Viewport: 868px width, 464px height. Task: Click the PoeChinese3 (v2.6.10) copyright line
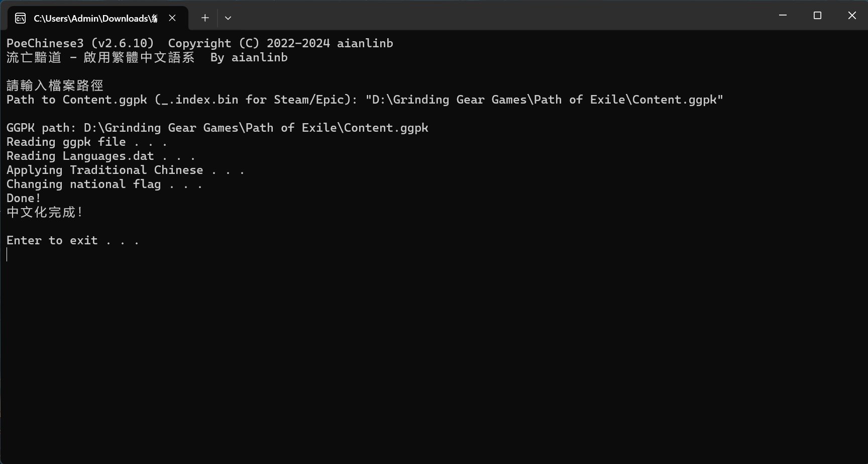(x=200, y=43)
